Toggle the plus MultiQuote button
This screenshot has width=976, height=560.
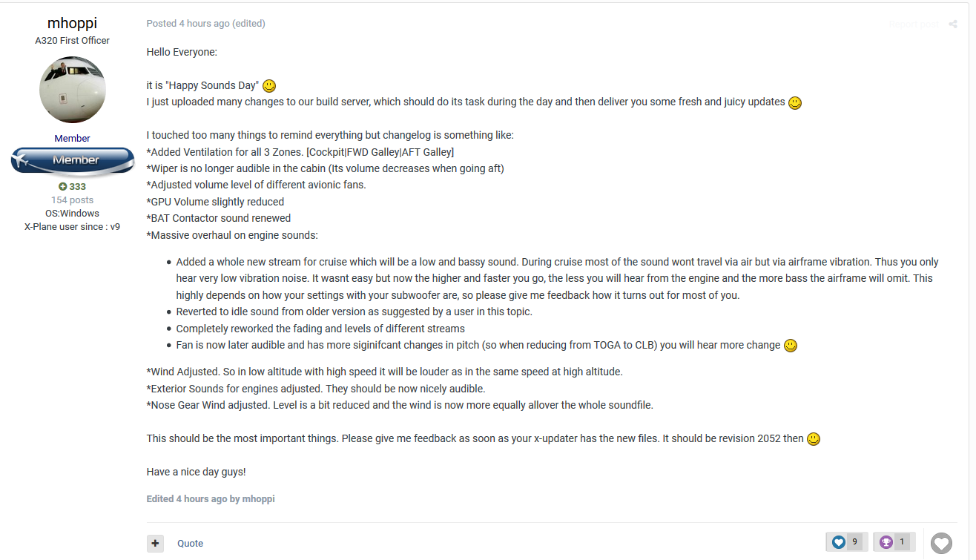[x=155, y=543]
